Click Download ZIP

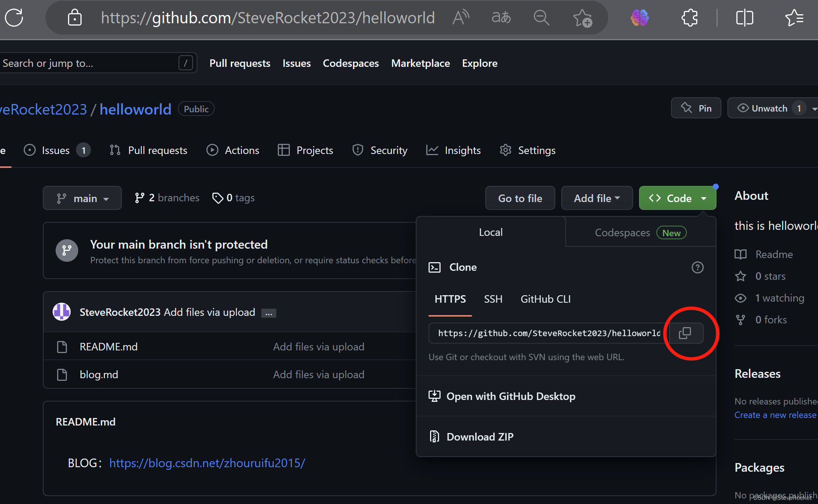480,437
